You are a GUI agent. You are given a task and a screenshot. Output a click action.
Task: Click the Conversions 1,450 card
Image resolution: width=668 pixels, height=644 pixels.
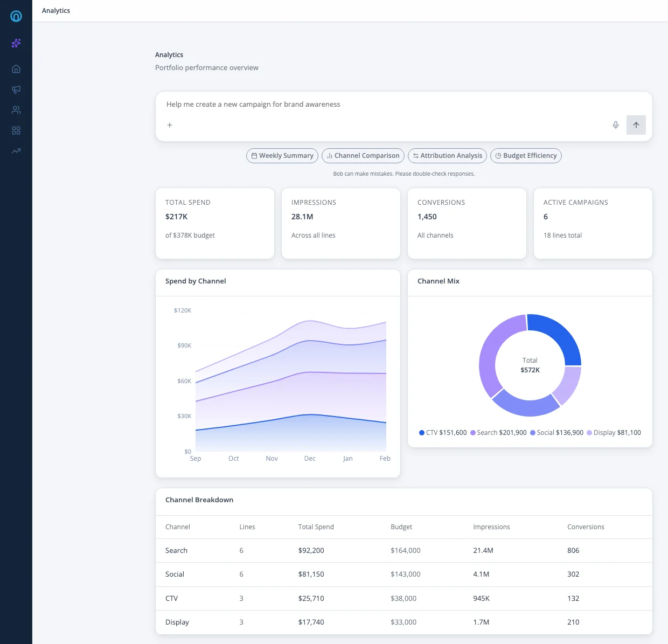coord(467,223)
